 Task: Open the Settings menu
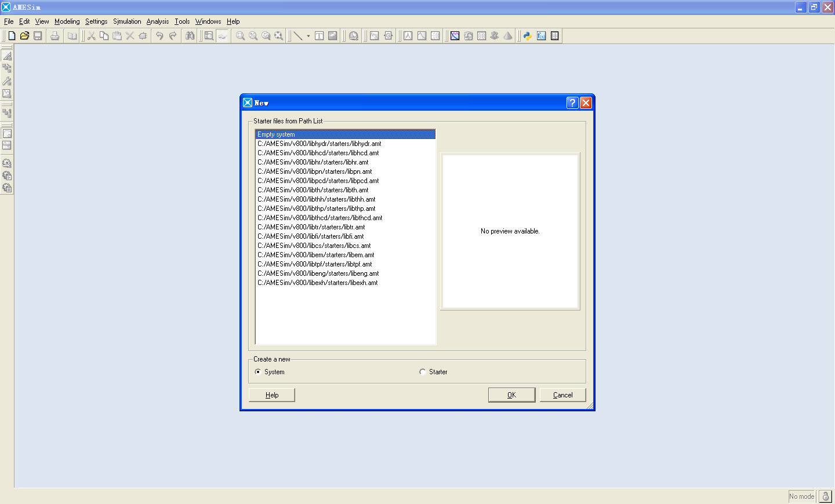pos(96,21)
